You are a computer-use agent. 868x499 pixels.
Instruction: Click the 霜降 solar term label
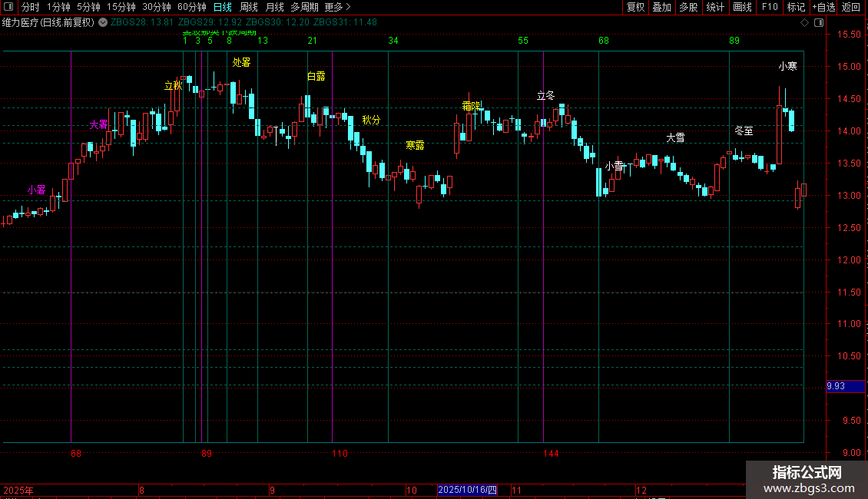click(472, 106)
